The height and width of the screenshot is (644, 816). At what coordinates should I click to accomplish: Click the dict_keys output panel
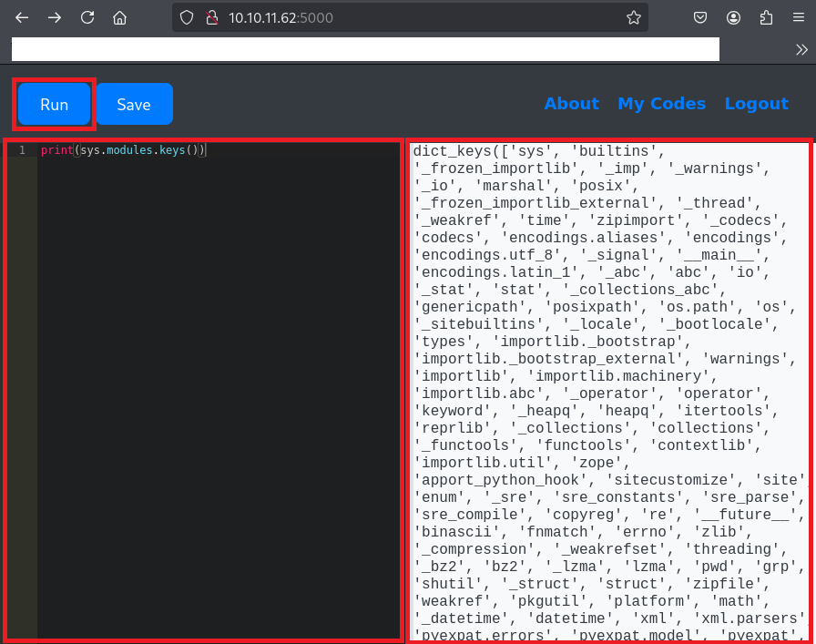point(608,392)
